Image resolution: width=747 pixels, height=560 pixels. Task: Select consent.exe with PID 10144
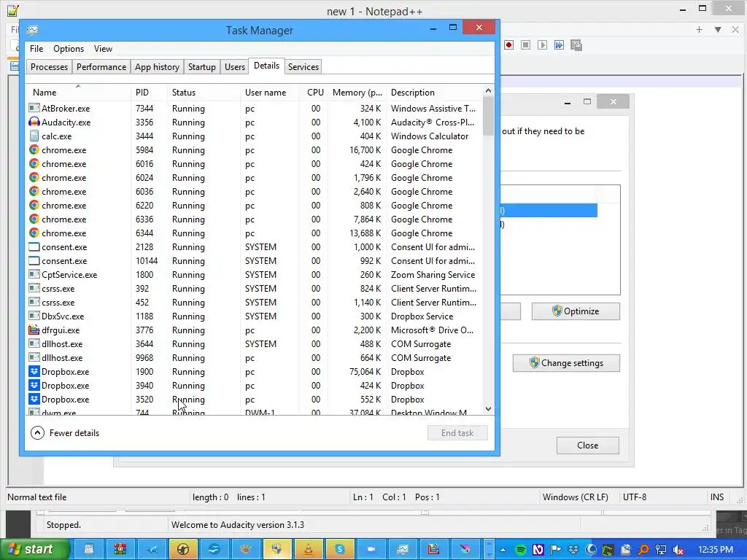(x=64, y=260)
